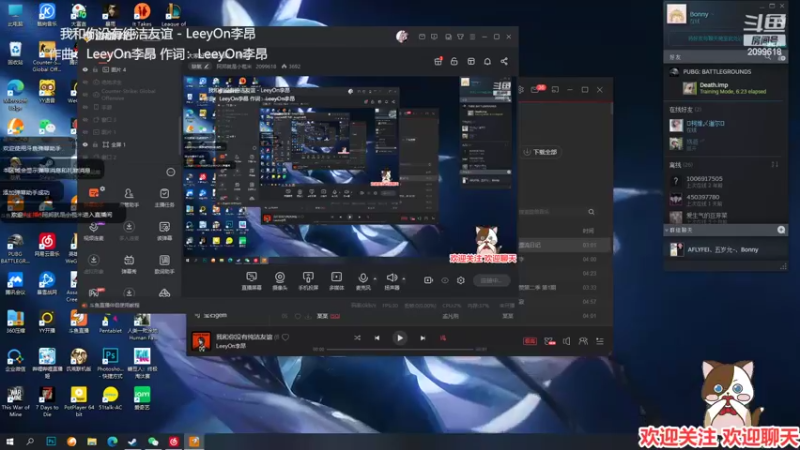Open PotPlayer 64 bit desktop icon
This screenshot has height=450, width=800.
click(x=79, y=402)
